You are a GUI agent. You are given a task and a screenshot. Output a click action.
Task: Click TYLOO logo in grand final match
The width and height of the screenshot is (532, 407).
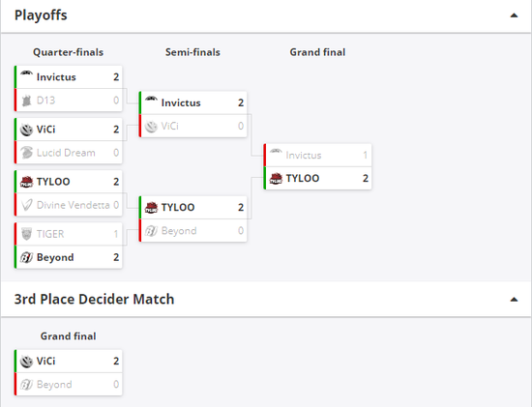point(276,179)
